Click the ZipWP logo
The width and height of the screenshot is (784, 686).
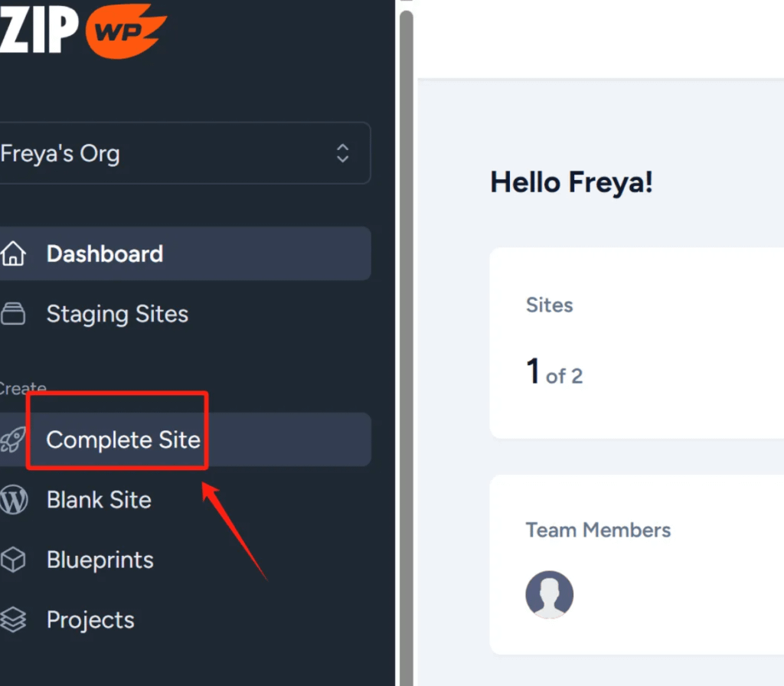pos(83,29)
